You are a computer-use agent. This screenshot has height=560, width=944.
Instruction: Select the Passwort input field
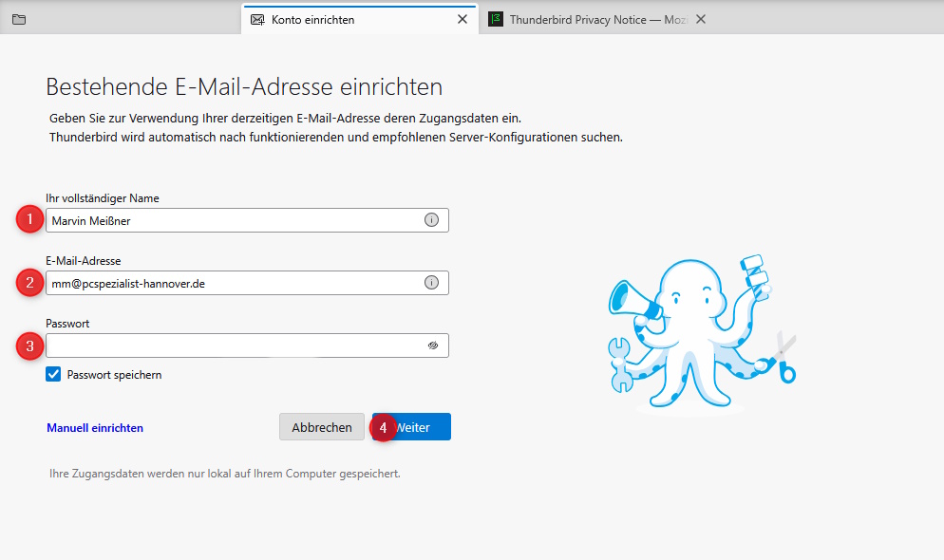click(x=228, y=345)
